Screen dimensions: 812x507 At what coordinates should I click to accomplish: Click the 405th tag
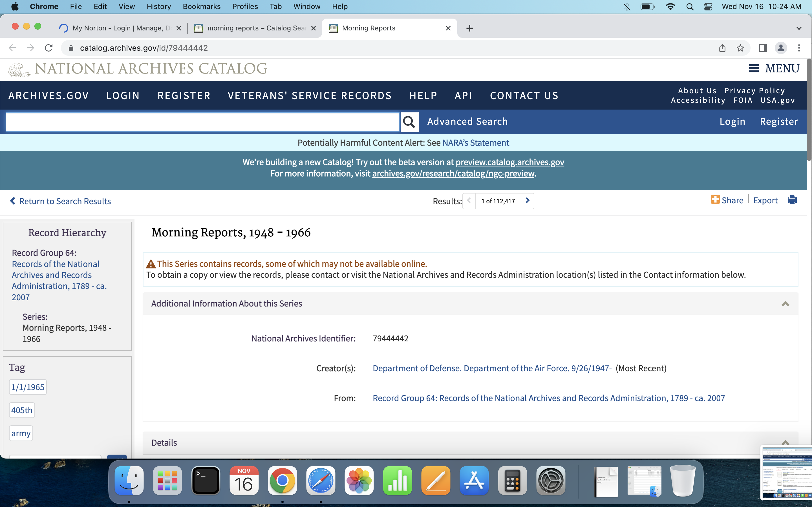pos(22,410)
